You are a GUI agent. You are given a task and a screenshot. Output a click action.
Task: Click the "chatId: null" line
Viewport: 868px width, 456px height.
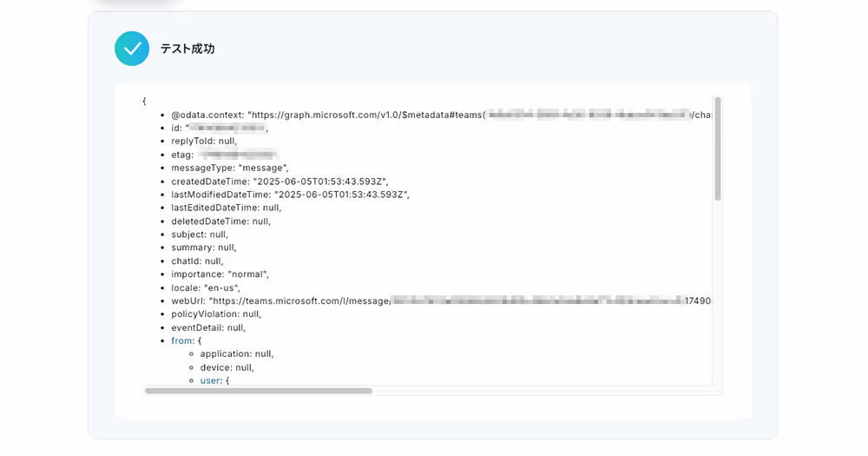point(197,261)
